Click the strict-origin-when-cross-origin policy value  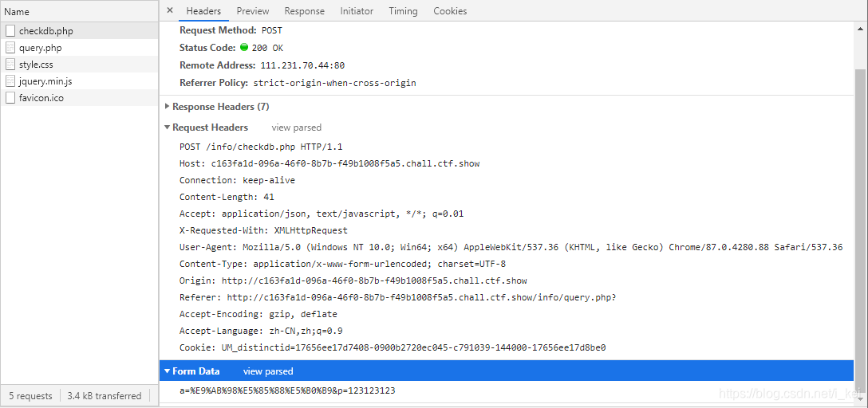pos(334,84)
